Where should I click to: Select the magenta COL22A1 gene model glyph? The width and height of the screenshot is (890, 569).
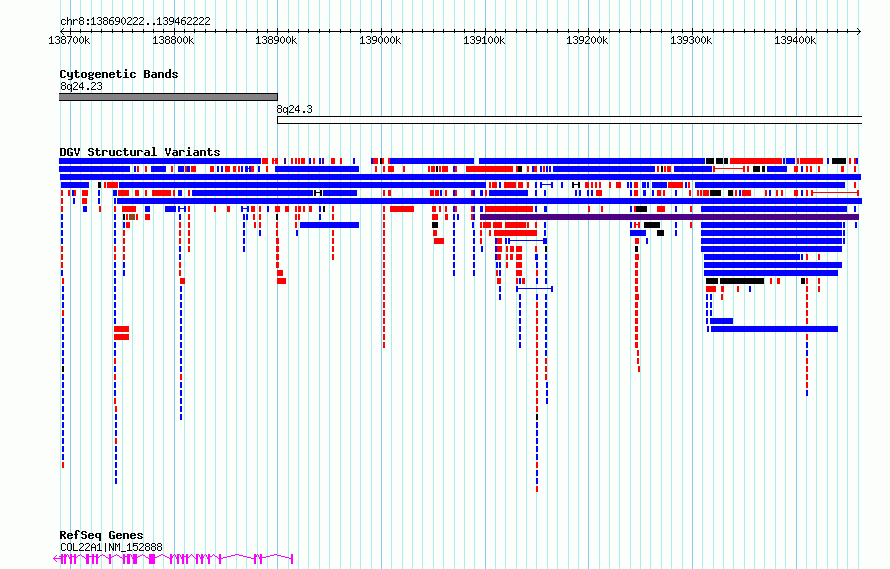click(x=173, y=559)
